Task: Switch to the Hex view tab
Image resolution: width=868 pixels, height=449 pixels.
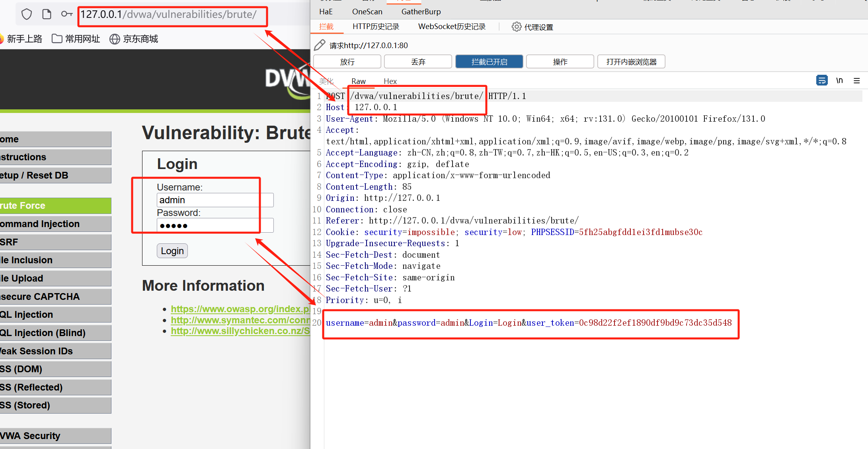Action: tap(390, 81)
